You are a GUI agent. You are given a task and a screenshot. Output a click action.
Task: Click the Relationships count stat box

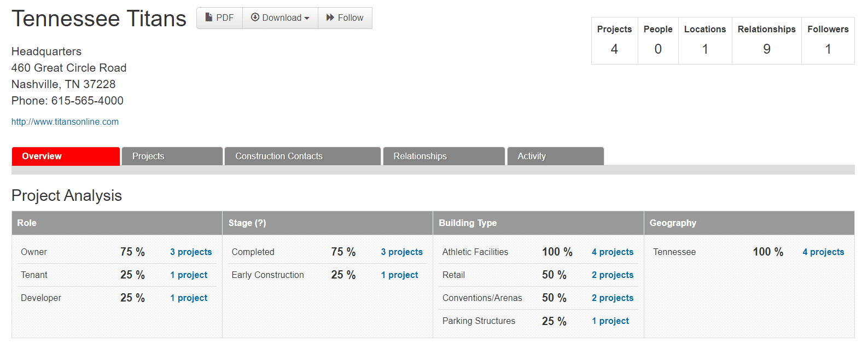pyautogui.click(x=767, y=40)
